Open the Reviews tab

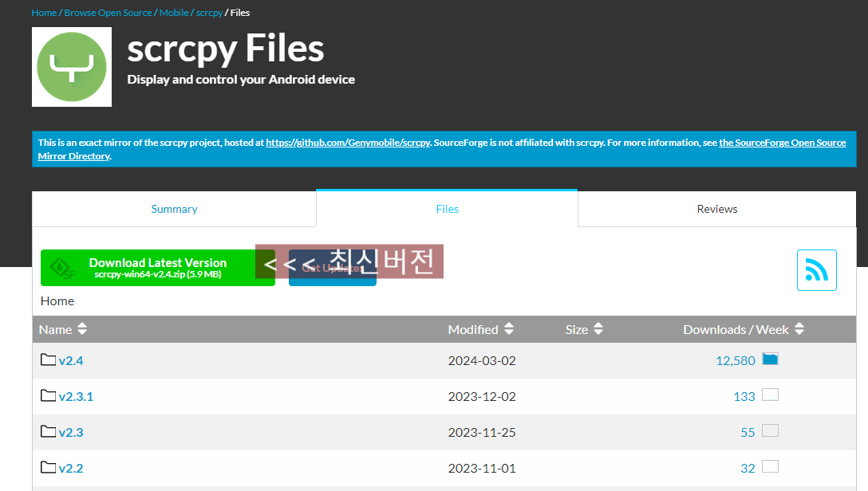[x=717, y=209]
